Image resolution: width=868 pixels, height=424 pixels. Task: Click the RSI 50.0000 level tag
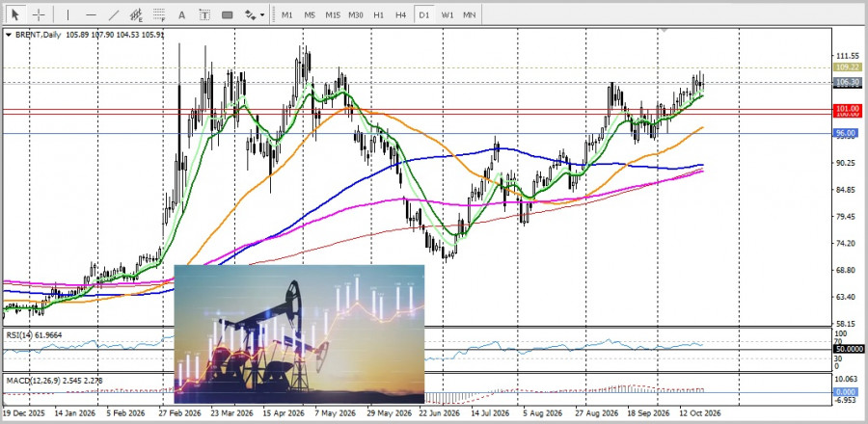(847, 350)
